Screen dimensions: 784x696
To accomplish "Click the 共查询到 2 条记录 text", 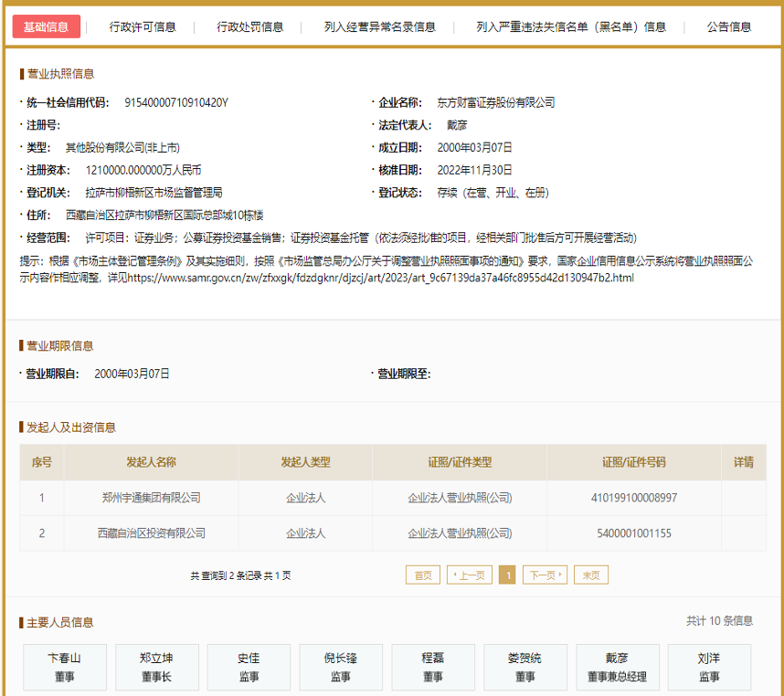I will (226, 575).
